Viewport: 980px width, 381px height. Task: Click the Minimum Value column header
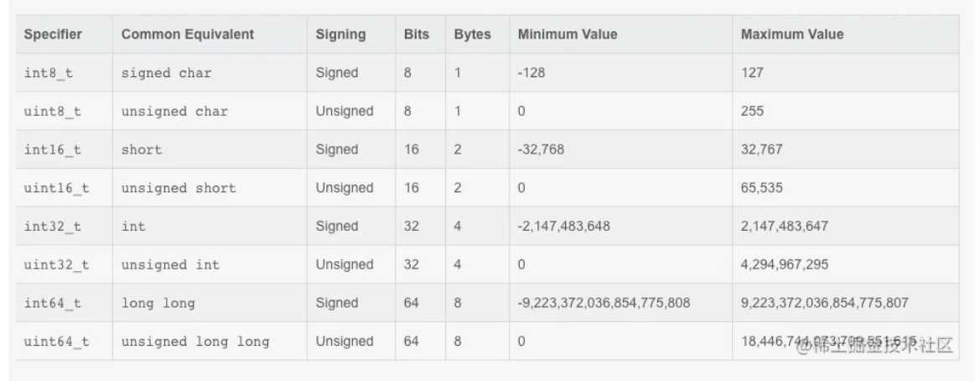[568, 34]
